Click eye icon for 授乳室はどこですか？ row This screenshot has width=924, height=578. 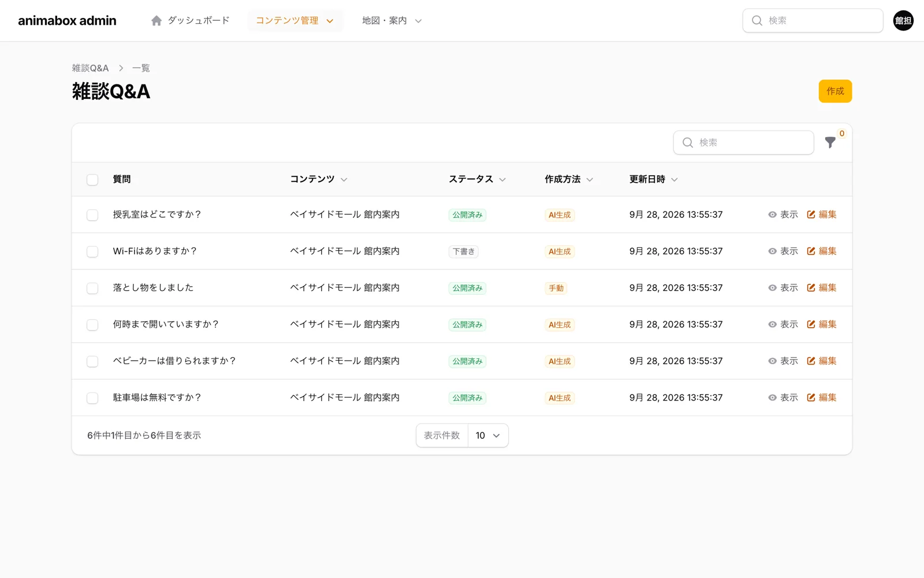tap(772, 214)
